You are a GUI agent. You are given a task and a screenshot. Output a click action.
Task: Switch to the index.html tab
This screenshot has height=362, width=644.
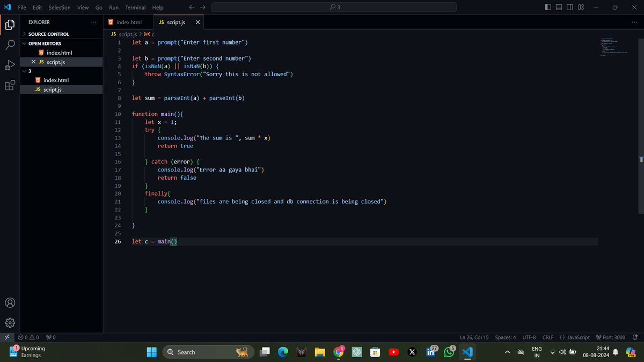[128, 23]
